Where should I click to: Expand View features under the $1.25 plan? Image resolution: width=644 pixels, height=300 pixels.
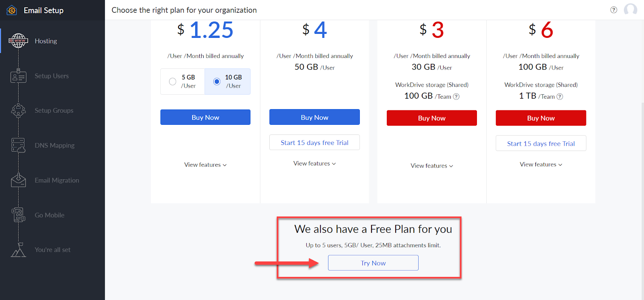click(x=205, y=165)
